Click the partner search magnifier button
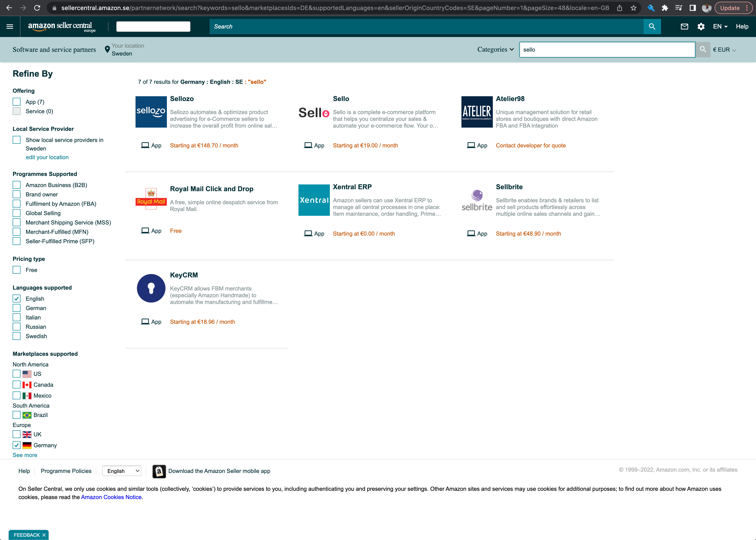Image resolution: width=756 pixels, height=540 pixels. pos(703,50)
